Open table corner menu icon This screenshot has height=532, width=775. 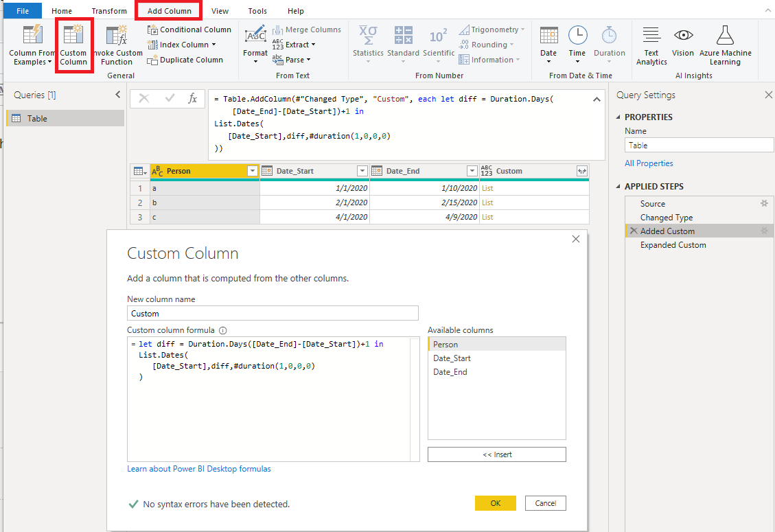140,171
